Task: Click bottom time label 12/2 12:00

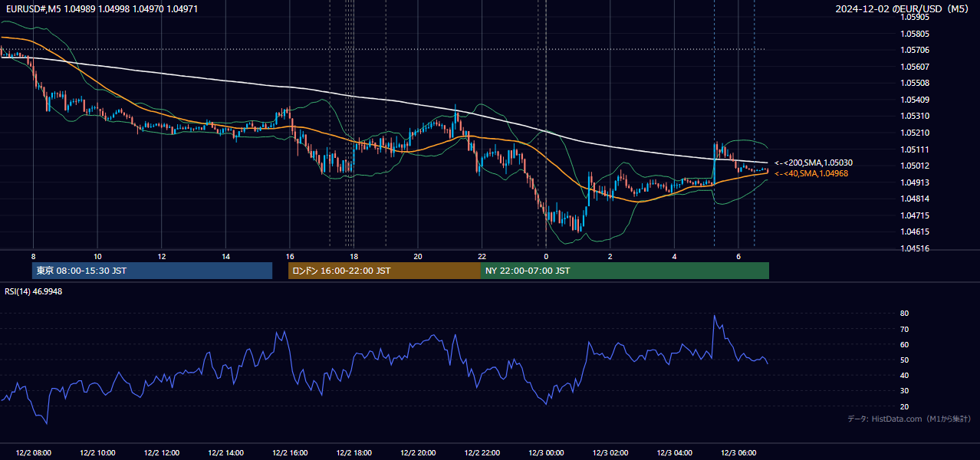Action: (x=161, y=452)
